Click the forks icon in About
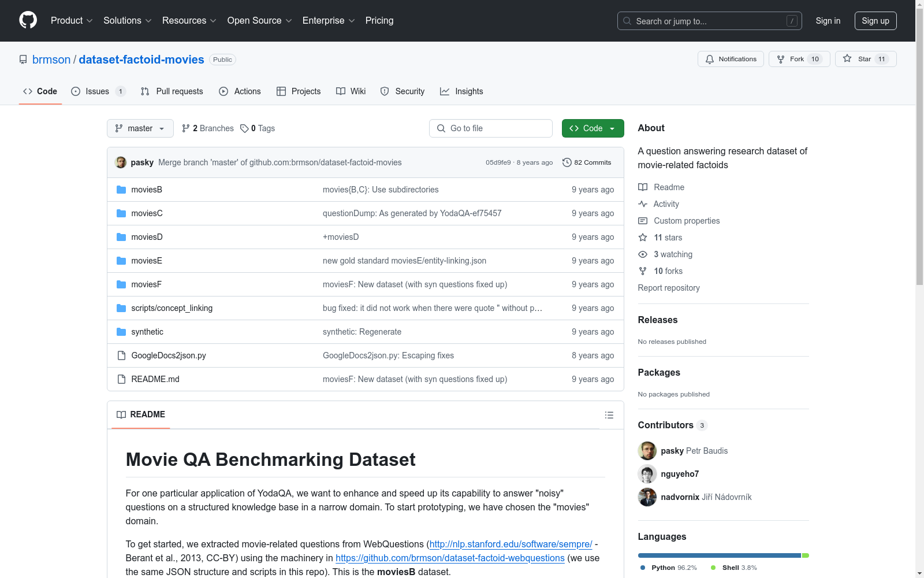 tap(643, 271)
